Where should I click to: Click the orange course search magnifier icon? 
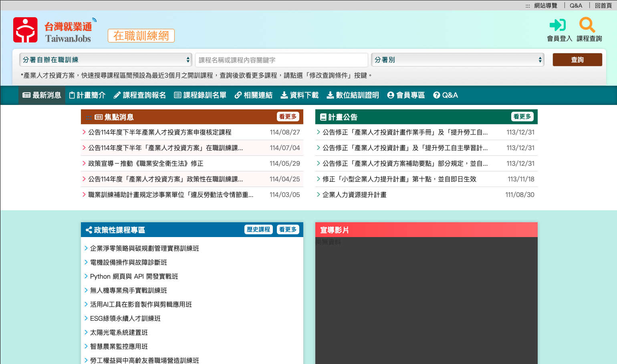[587, 25]
